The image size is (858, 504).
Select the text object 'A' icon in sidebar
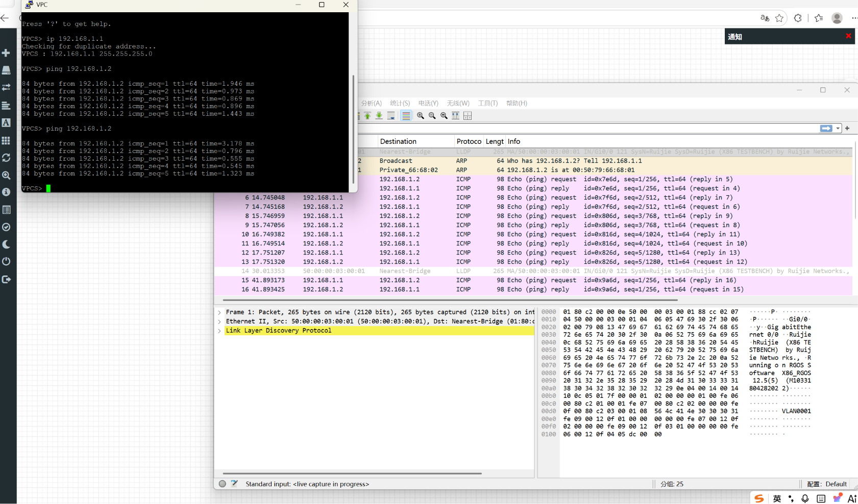pyautogui.click(x=6, y=123)
